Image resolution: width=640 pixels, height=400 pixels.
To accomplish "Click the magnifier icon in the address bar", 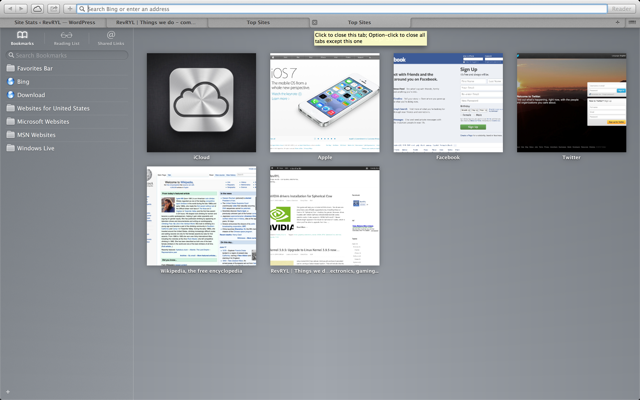I will click(x=82, y=9).
